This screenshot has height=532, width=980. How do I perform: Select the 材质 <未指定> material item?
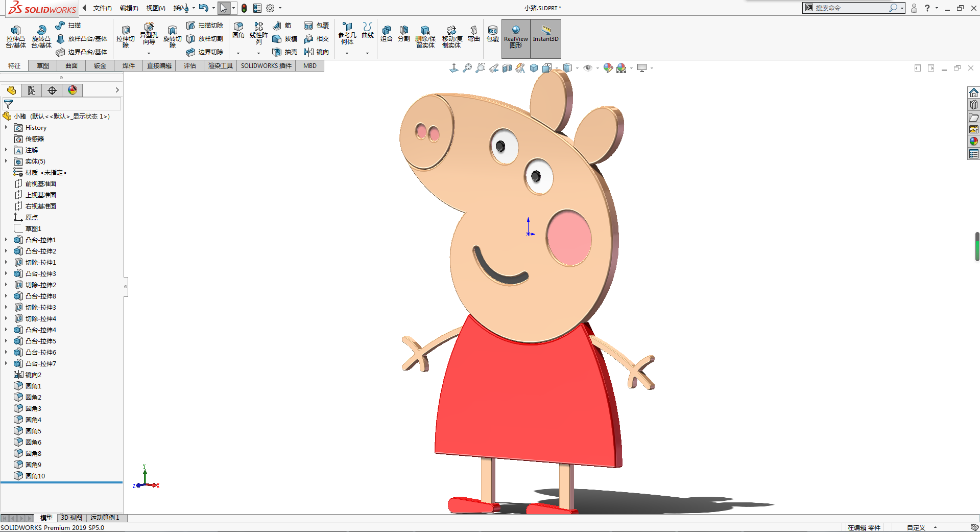pos(40,172)
